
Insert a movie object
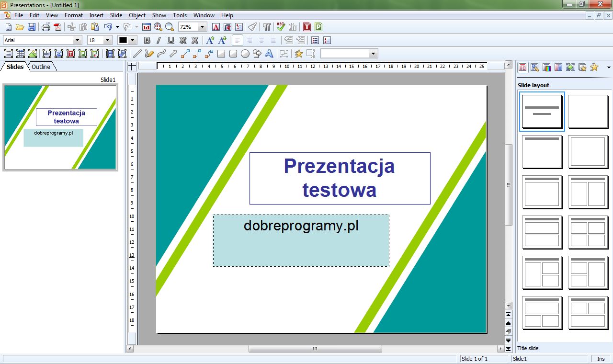(110, 54)
